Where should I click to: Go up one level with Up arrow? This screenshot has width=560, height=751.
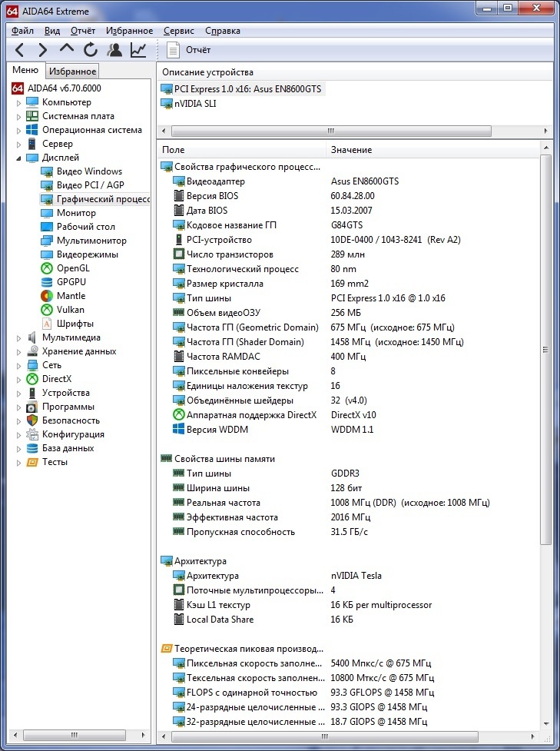pyautogui.click(x=67, y=51)
